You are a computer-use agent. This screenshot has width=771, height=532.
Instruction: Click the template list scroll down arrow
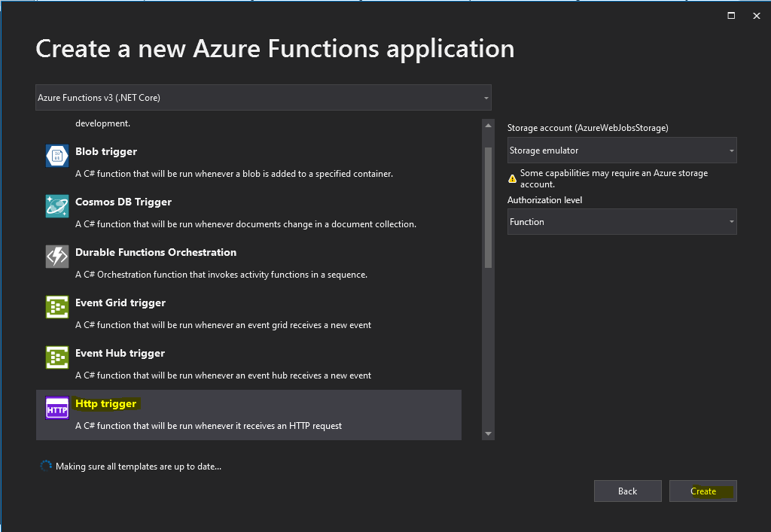[488, 433]
